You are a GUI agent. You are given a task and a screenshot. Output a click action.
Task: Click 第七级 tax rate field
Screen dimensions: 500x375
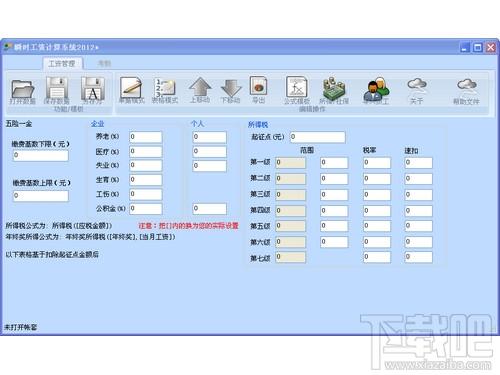tap(377, 257)
